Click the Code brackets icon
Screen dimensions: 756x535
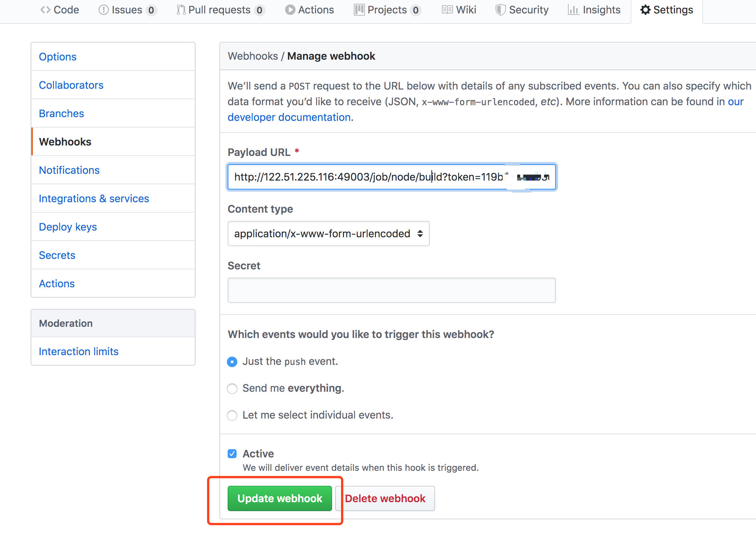click(x=45, y=10)
